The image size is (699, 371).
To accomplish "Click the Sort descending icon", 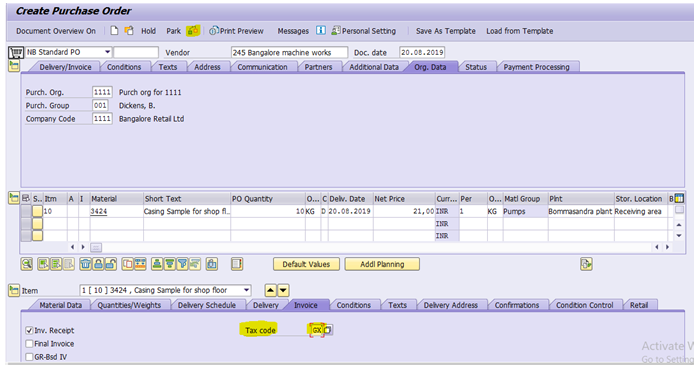I will 169,264.
